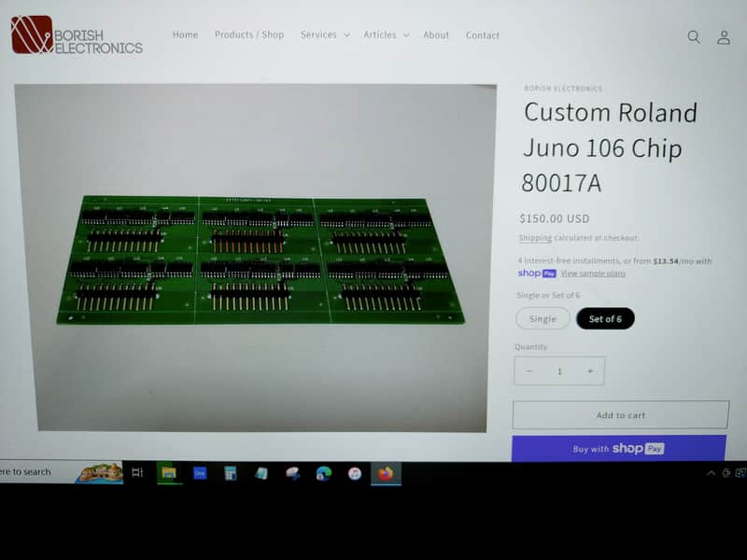
Task: Click the quantity number field
Action: (559, 371)
